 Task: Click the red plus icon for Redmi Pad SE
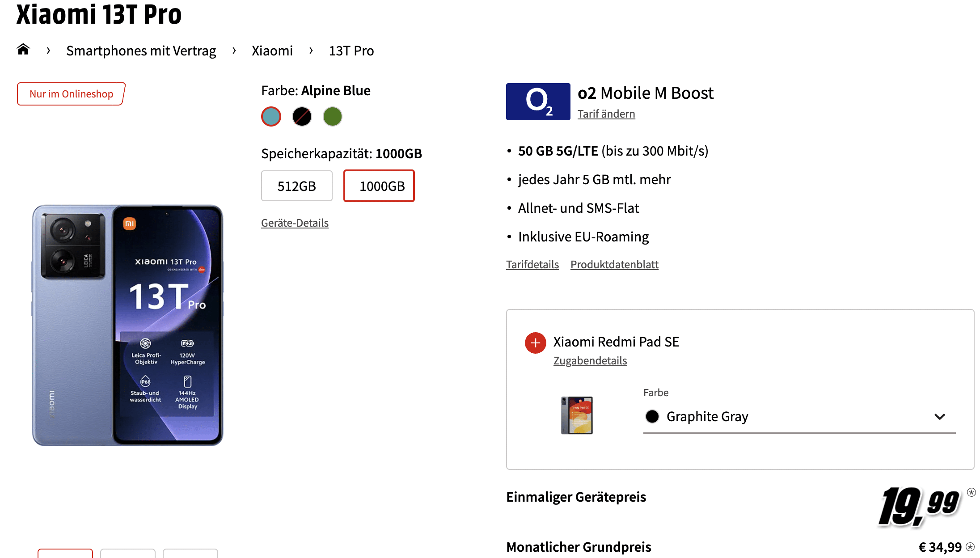point(535,343)
